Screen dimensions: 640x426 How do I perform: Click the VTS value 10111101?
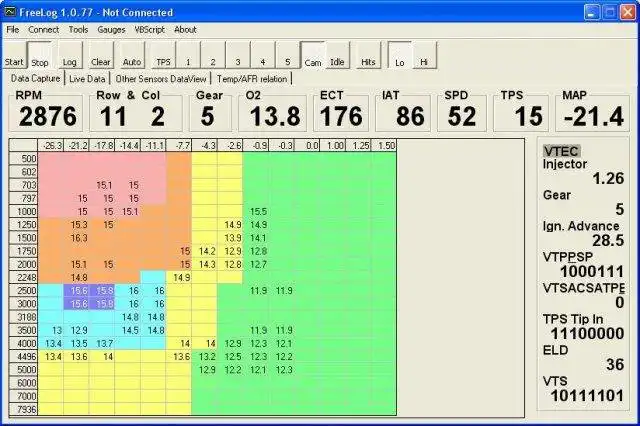587,395
